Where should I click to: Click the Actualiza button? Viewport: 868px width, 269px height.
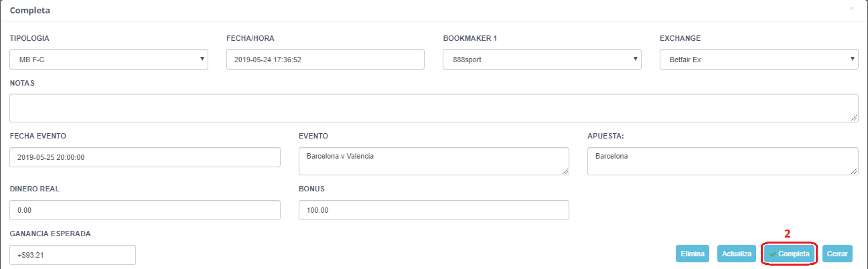(737, 254)
